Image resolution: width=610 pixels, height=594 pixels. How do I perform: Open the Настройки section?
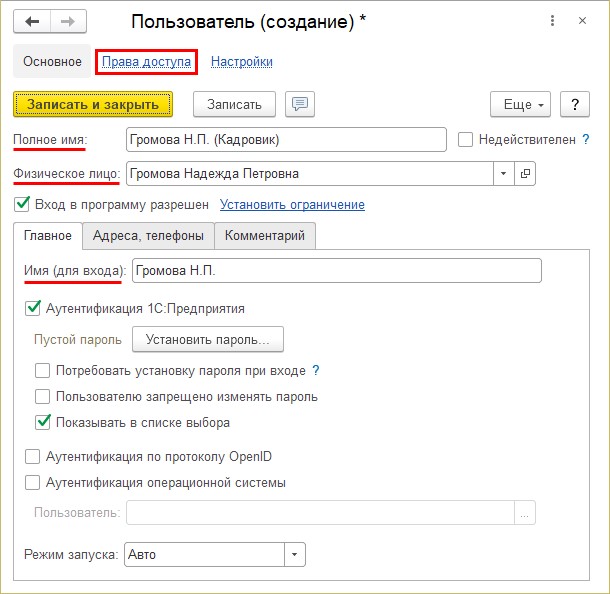coord(242,61)
